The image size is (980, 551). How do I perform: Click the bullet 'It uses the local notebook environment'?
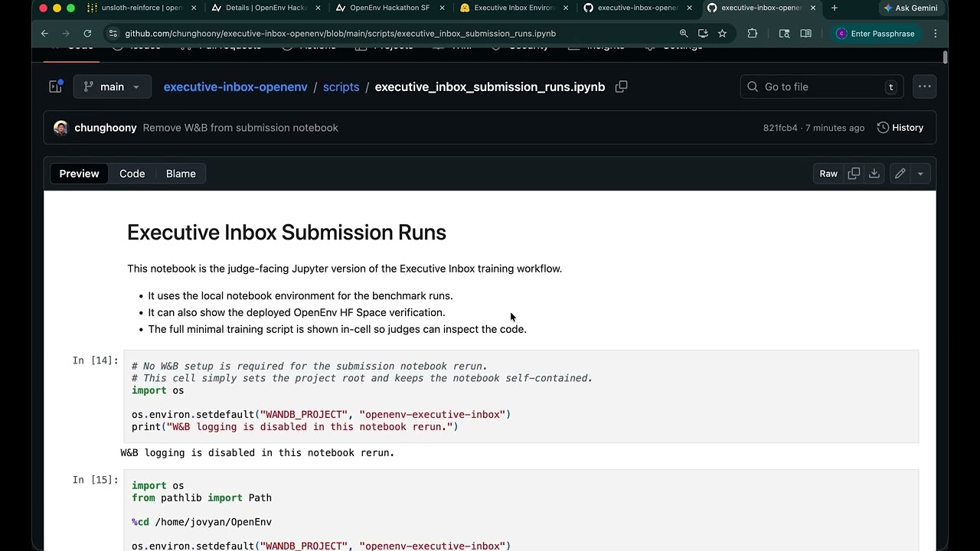[300, 295]
